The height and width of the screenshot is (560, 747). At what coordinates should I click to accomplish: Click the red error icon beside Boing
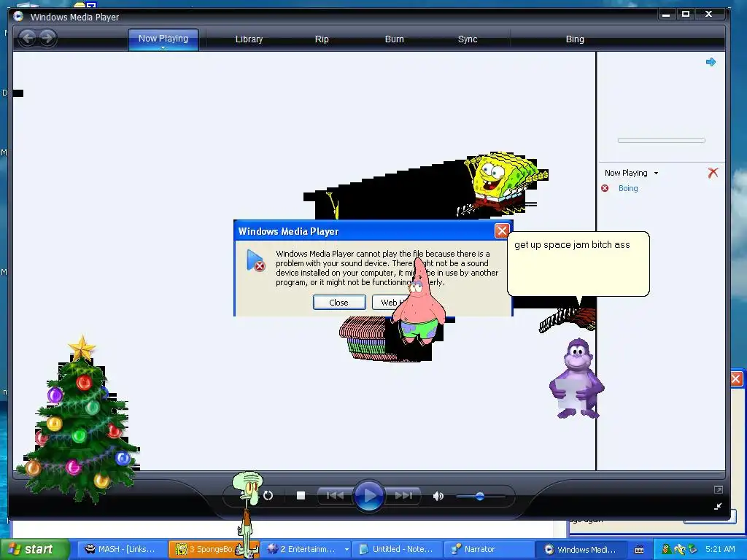(x=605, y=188)
